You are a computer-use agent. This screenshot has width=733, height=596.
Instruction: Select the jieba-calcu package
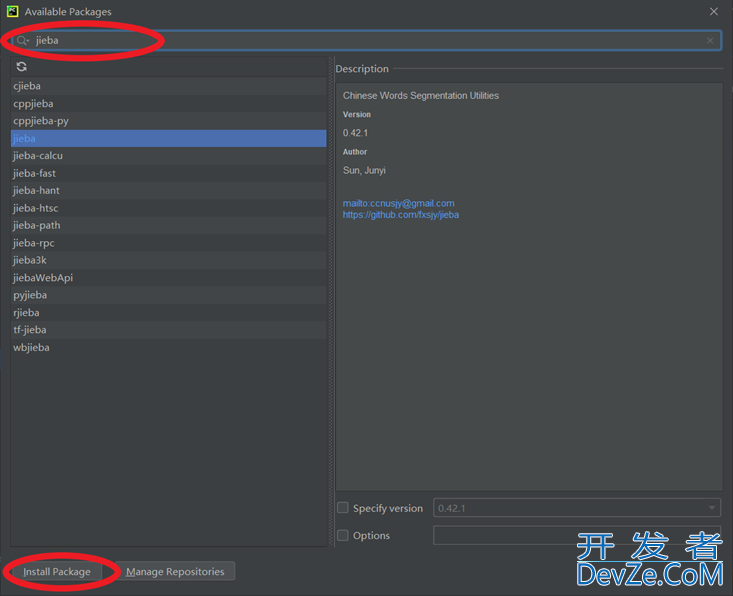[168, 156]
